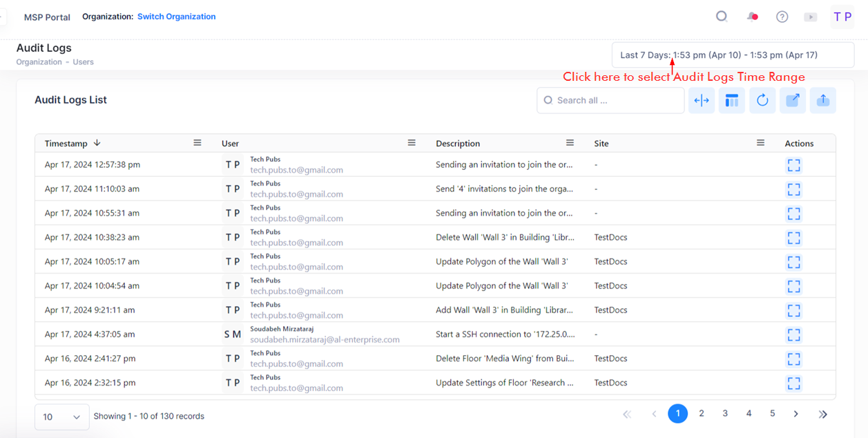Click the fit columns width icon
Screen dimensions: 868x438
coord(702,101)
